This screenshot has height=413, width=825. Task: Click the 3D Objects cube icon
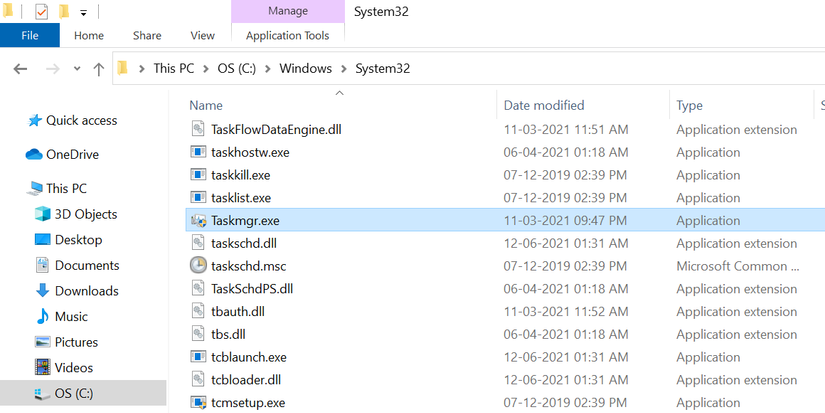tap(42, 214)
